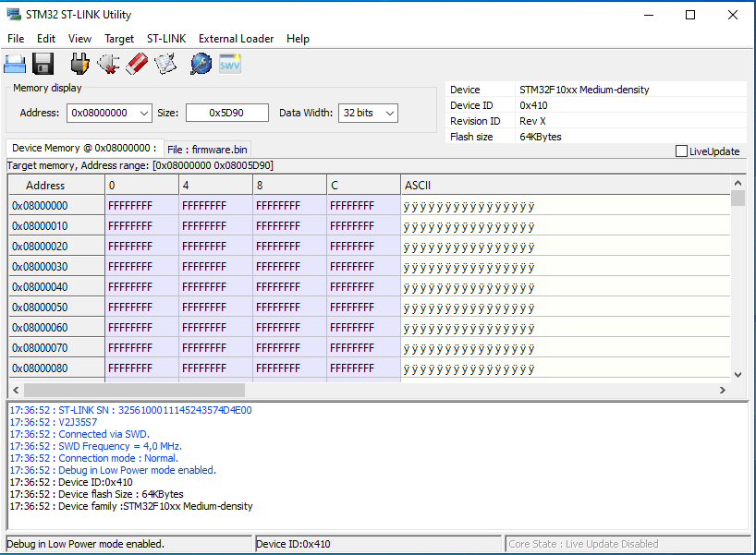The image size is (756, 555).
Task: Click the Open file toolbar icon
Action: point(15,64)
